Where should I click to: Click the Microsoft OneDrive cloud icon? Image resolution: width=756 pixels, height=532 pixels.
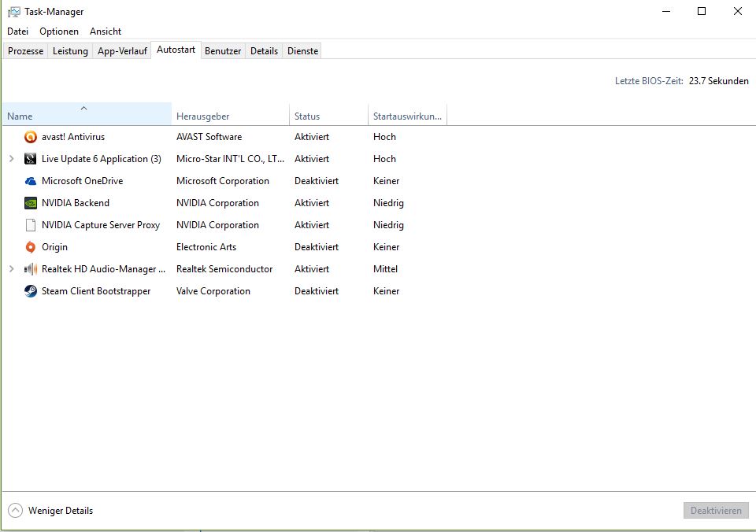click(x=31, y=181)
